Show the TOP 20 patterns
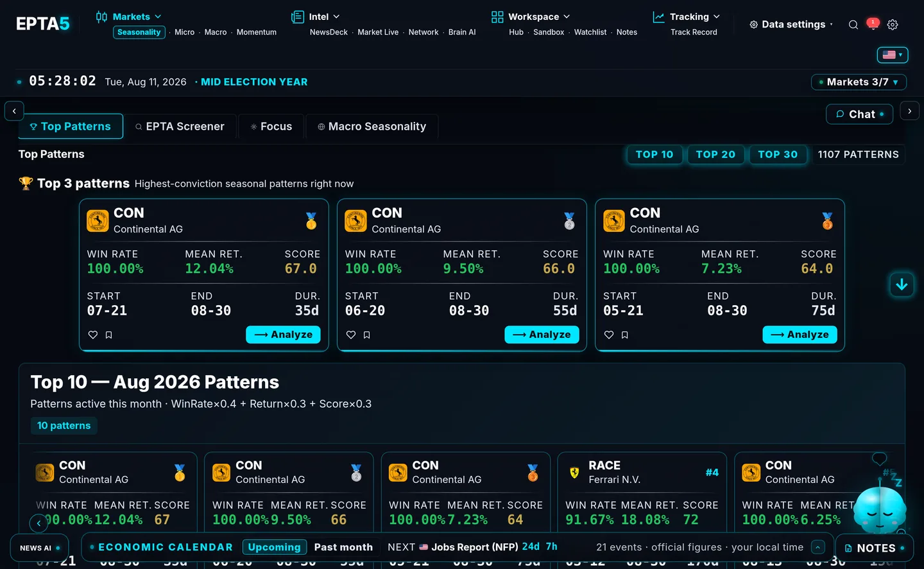Viewport: 924px width, 569px height. tap(715, 155)
